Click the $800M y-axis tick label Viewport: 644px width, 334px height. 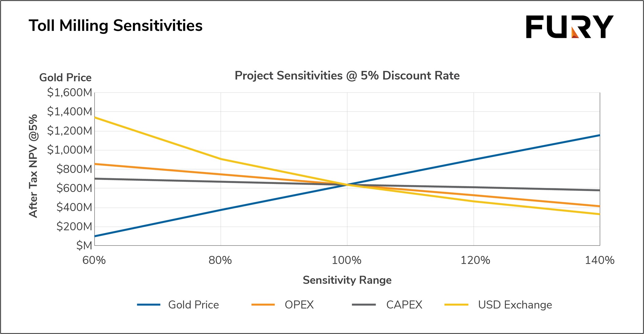pos(74,169)
